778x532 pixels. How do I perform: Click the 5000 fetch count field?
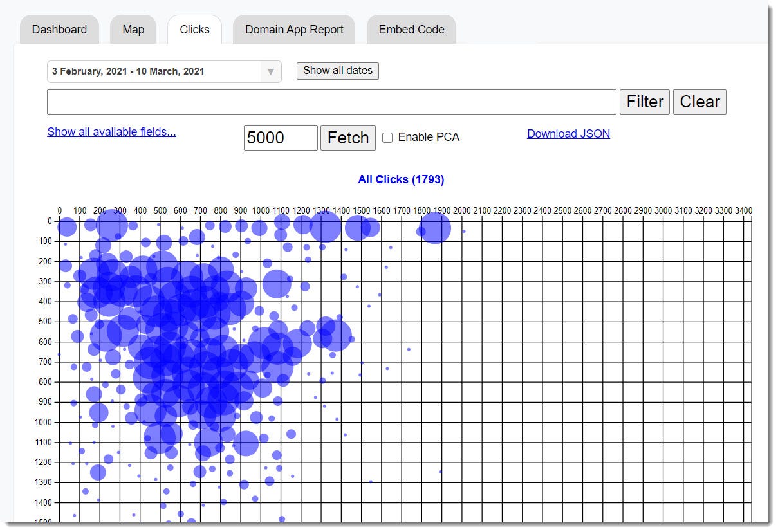coord(281,138)
